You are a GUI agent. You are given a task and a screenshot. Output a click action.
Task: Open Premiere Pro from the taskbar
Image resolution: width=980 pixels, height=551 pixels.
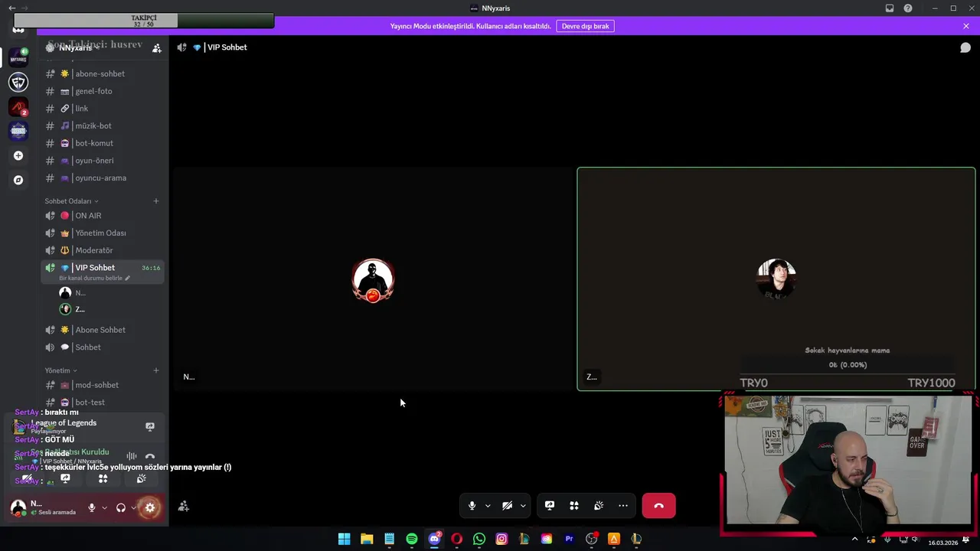click(569, 539)
